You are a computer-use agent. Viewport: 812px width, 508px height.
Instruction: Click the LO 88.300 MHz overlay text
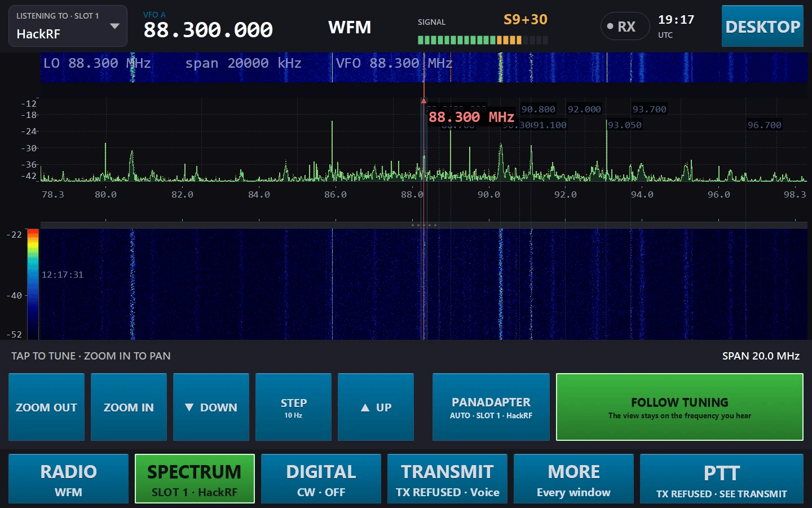click(97, 63)
